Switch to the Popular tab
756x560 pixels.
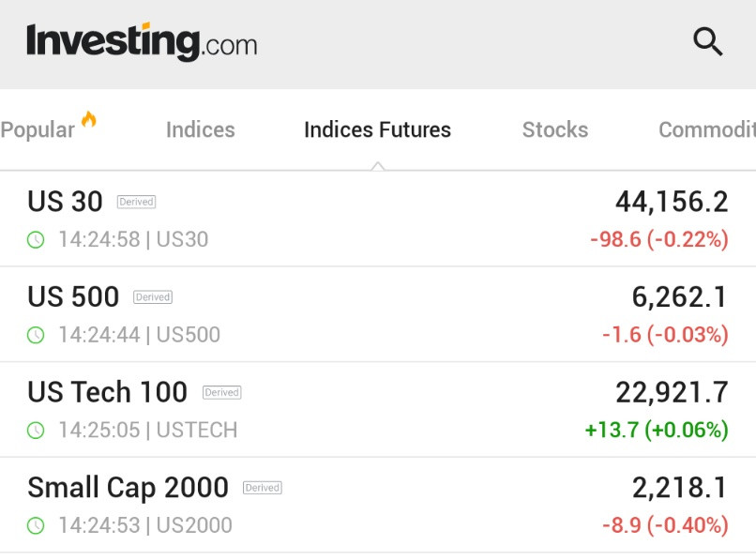(x=38, y=129)
